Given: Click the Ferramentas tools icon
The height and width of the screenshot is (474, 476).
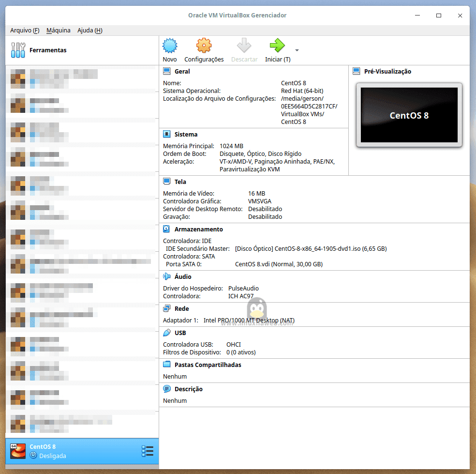Looking at the screenshot, I should pyautogui.click(x=18, y=50).
